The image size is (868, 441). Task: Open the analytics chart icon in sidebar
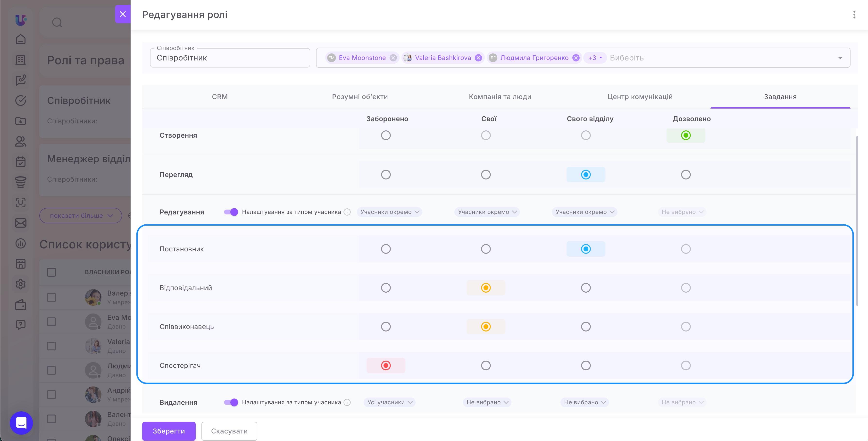point(21,243)
